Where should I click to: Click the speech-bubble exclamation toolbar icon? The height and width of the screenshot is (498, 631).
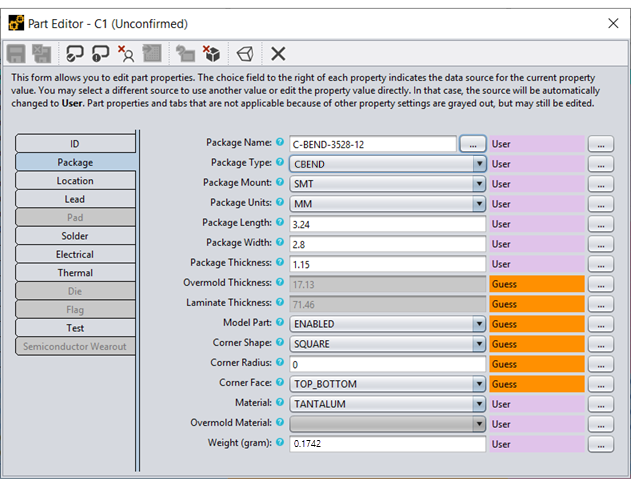[101, 54]
